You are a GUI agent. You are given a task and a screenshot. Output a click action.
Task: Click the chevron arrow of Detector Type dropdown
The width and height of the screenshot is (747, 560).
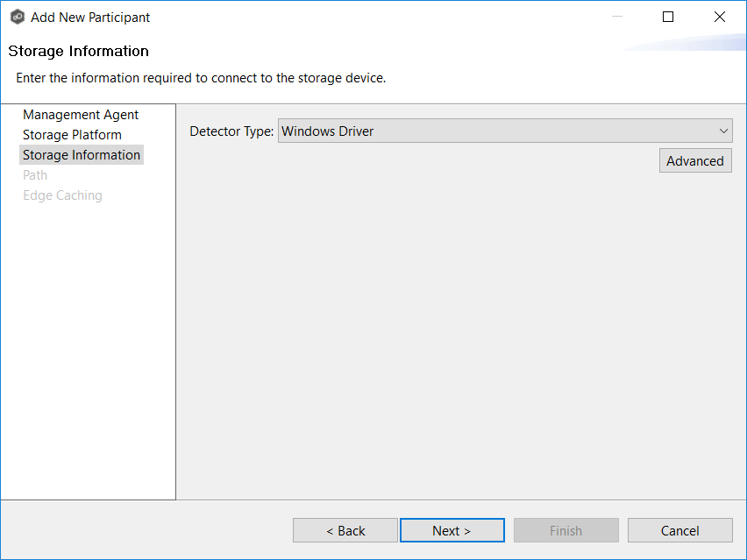[723, 131]
